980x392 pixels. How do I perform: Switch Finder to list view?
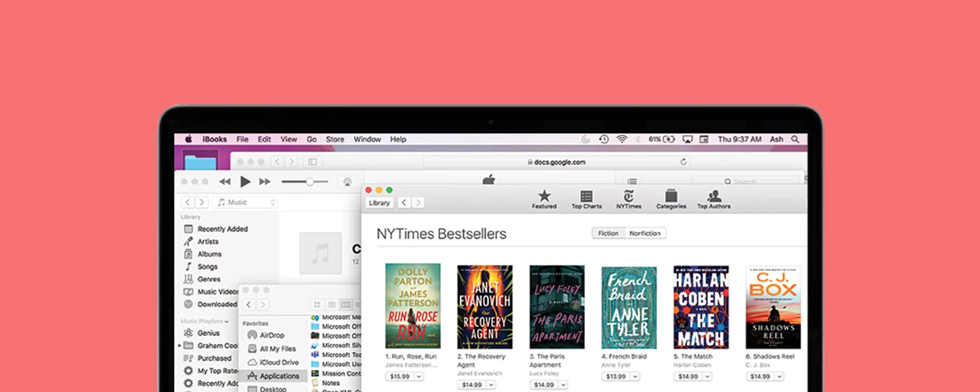coord(332,304)
